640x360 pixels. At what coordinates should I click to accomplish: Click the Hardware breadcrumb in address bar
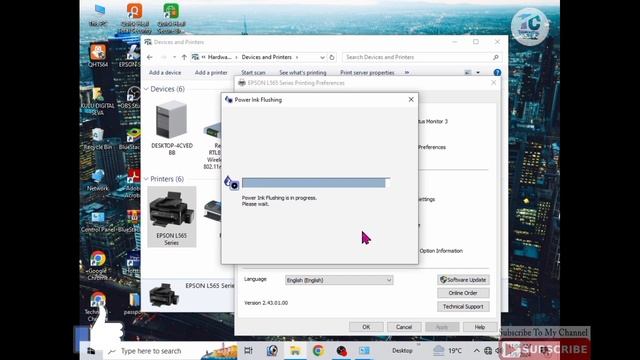[220, 57]
